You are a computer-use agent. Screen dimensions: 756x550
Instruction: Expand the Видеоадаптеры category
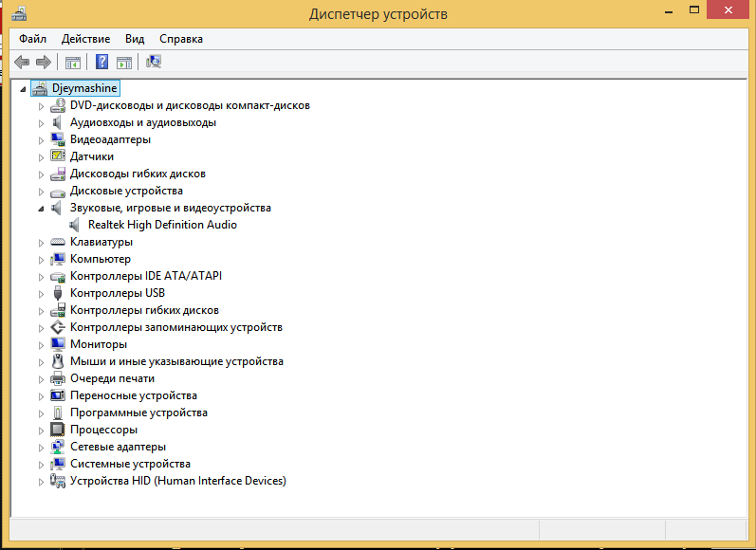click(x=41, y=139)
